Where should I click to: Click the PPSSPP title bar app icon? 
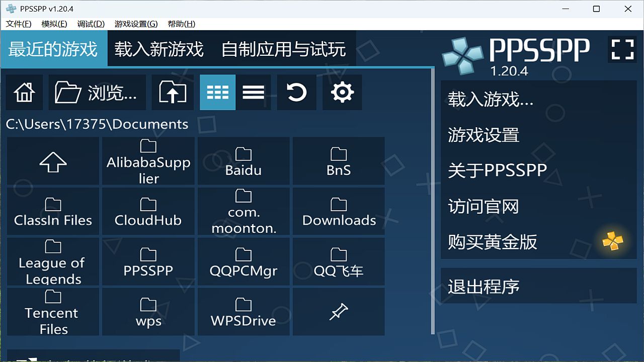point(11,9)
